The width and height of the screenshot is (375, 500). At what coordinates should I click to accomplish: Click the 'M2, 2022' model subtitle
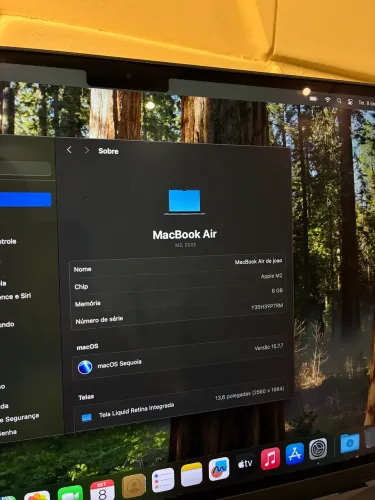[x=185, y=245]
